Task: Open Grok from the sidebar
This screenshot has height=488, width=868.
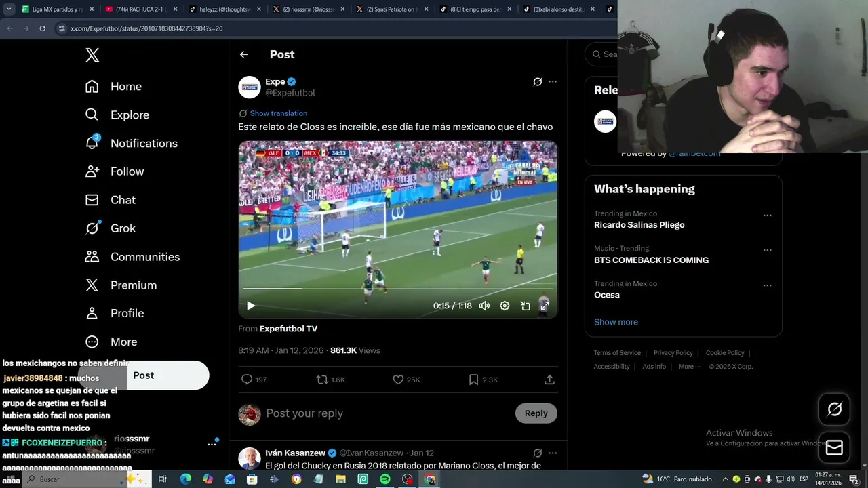Action: point(110,228)
